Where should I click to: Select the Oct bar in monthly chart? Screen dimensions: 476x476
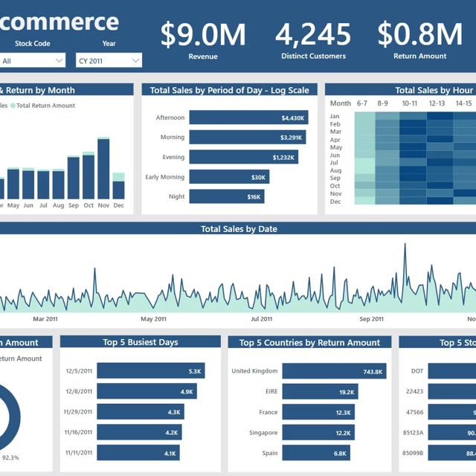[89, 176]
